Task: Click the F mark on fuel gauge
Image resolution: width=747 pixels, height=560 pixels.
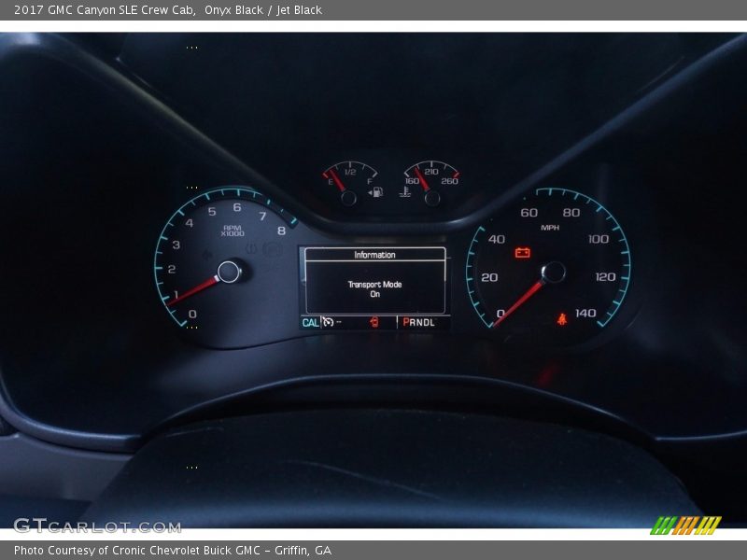Action: [x=369, y=181]
